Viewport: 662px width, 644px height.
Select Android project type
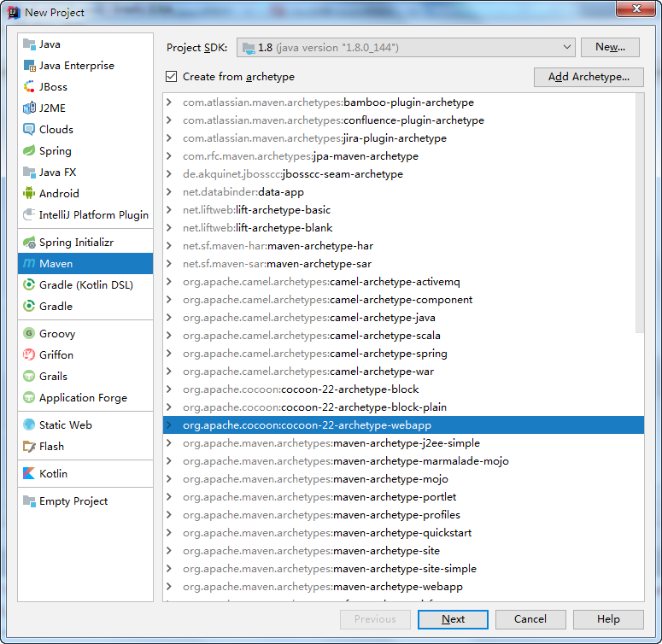pos(85,193)
